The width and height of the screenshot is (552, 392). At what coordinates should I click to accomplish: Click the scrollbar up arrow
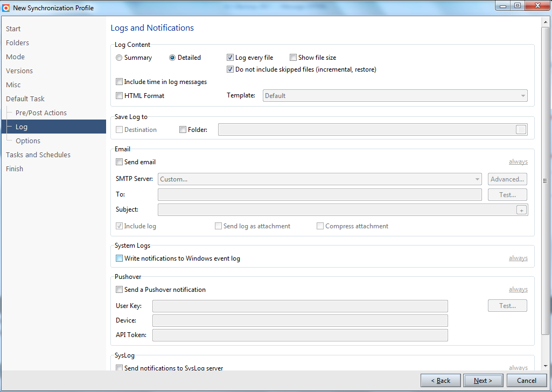545,22
